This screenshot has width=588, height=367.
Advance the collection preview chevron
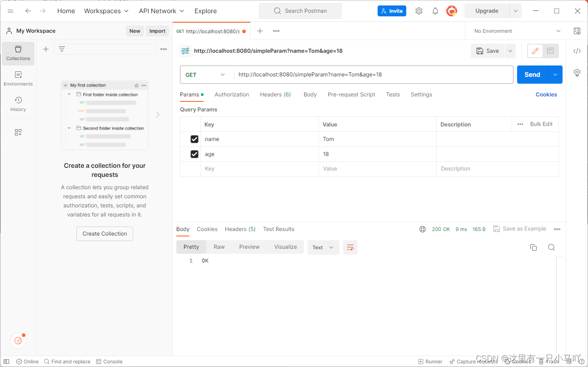[x=158, y=115]
